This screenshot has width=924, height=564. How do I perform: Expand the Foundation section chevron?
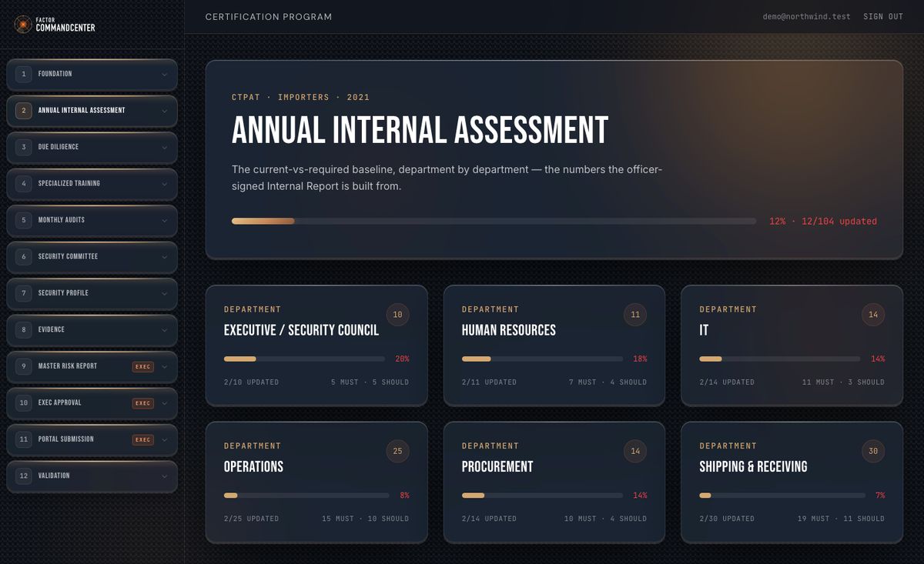pos(165,75)
